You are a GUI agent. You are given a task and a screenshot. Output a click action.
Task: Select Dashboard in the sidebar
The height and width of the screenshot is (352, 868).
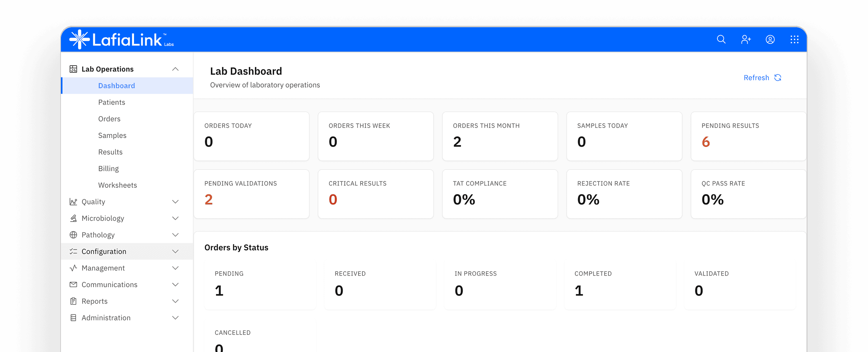[127, 86]
